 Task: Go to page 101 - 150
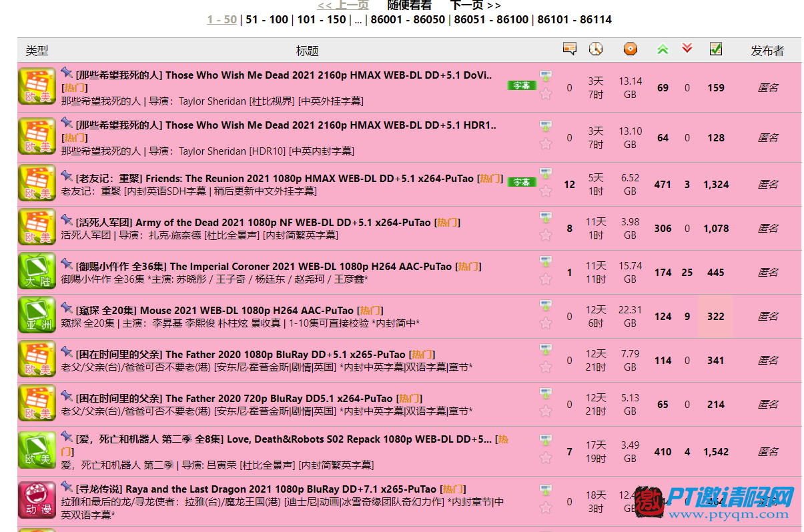coord(322,19)
